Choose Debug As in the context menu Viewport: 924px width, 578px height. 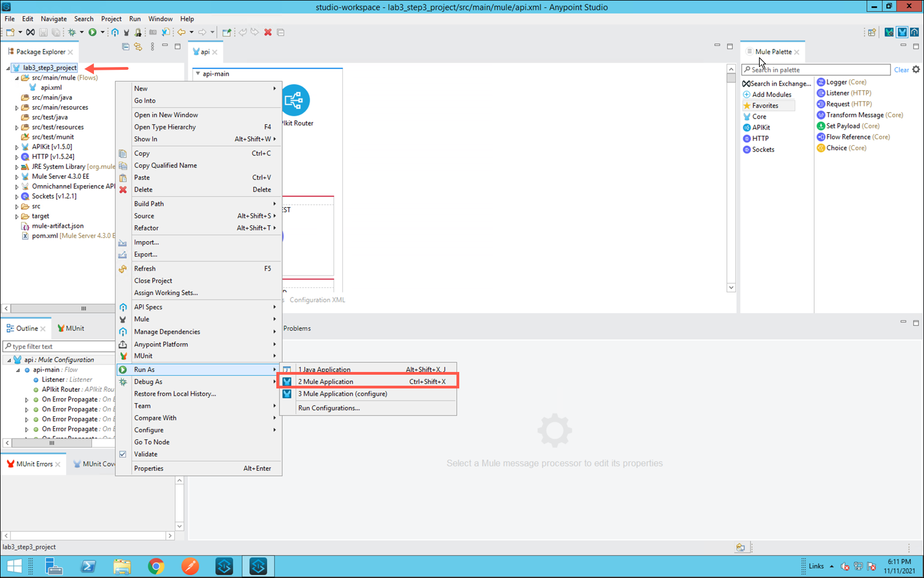point(199,382)
